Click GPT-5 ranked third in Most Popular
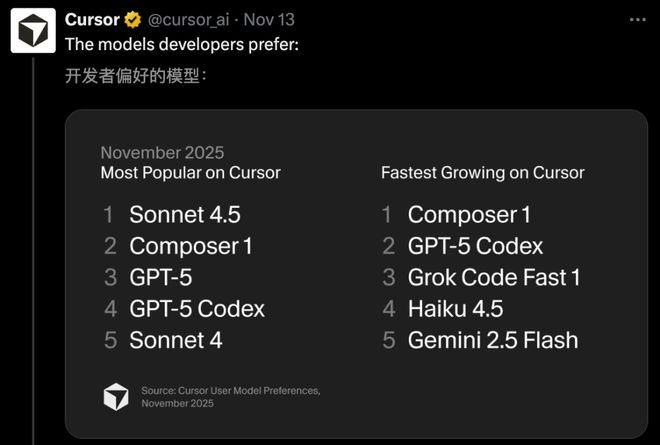660x445 pixels. [160, 277]
